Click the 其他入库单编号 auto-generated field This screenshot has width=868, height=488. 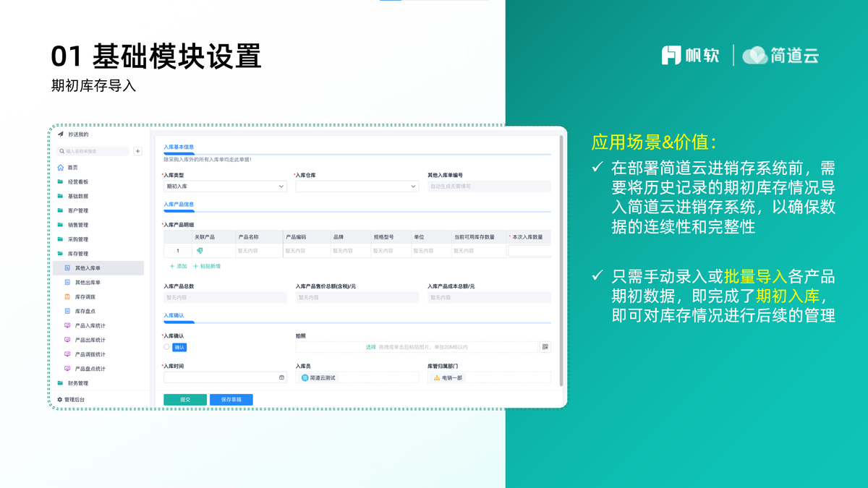click(x=489, y=187)
